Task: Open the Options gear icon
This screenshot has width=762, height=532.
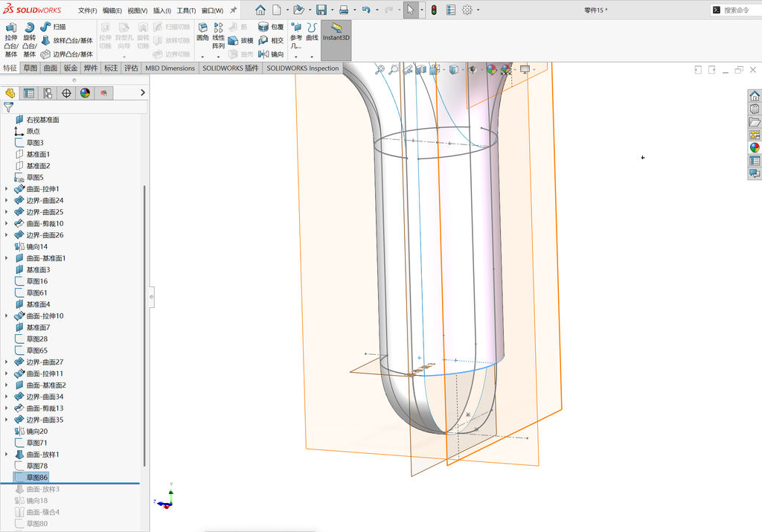Action: coord(467,10)
